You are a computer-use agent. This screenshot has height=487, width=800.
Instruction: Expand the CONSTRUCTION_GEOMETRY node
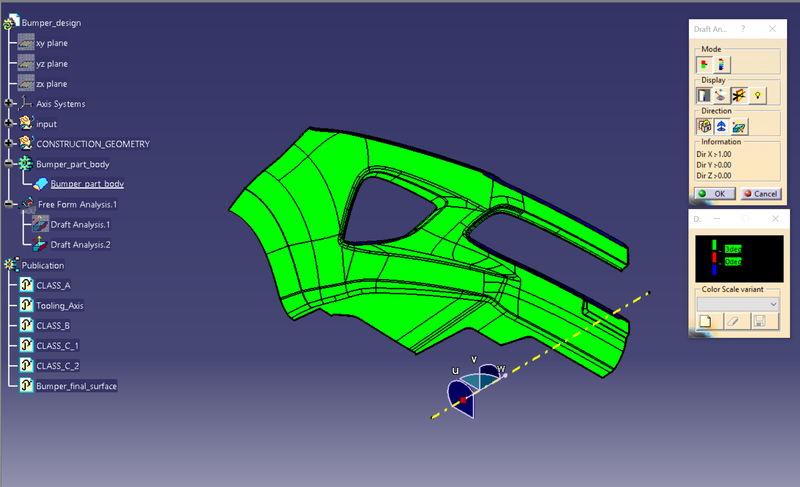[x=9, y=144]
